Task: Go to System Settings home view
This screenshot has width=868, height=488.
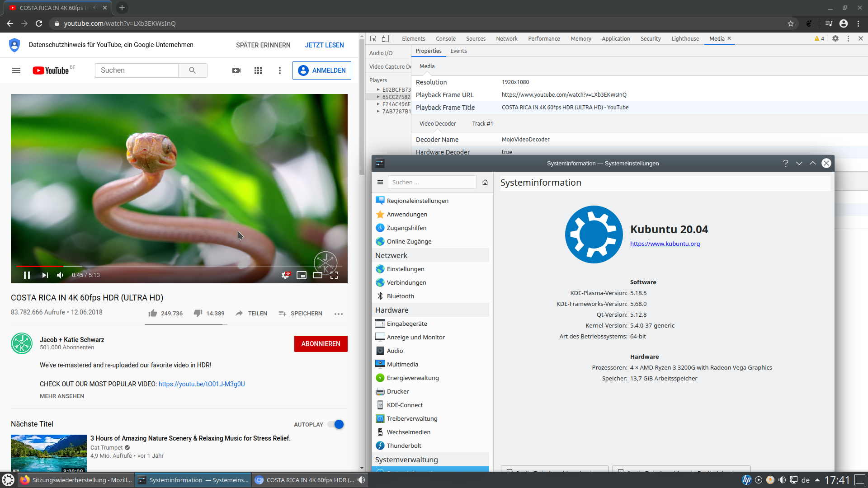Action: click(485, 183)
